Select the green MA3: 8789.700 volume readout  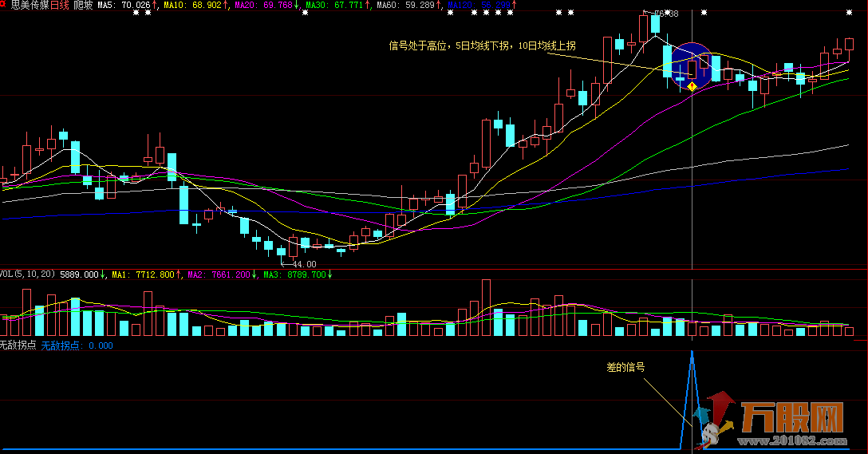(x=298, y=274)
